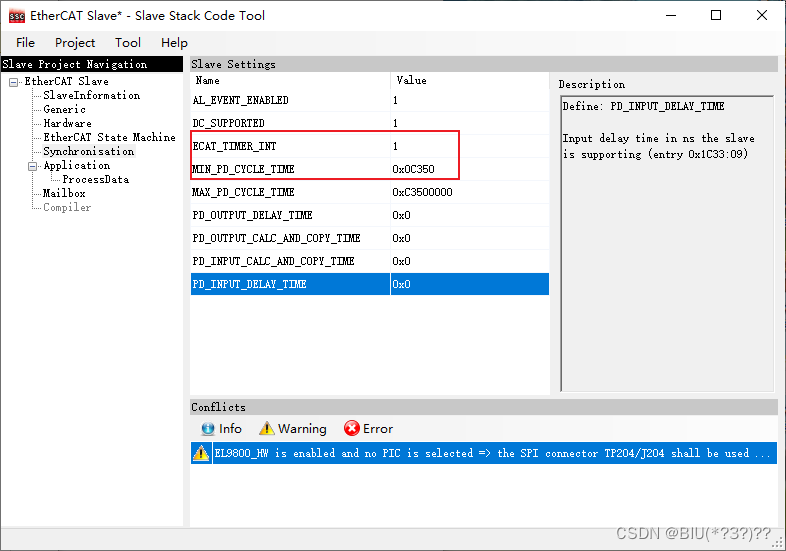786x551 pixels.
Task: Select the ECAT_TIMER_INT setting row
Action: click(x=370, y=146)
